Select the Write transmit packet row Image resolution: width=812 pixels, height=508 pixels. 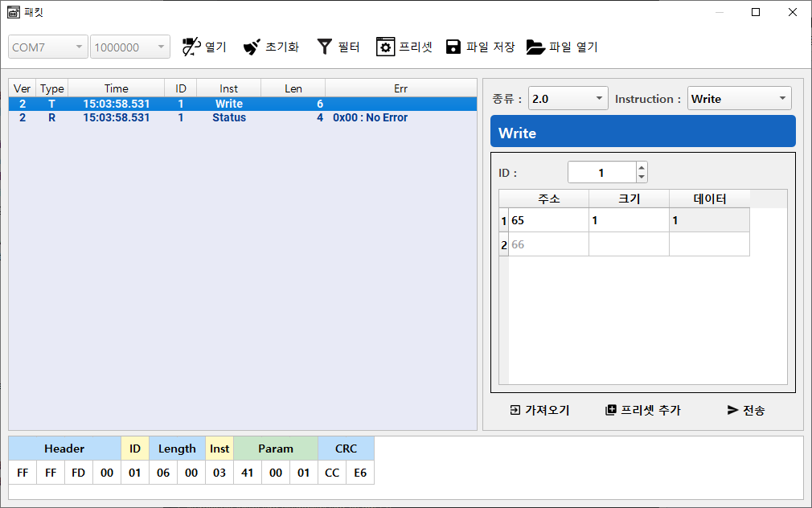point(229,104)
